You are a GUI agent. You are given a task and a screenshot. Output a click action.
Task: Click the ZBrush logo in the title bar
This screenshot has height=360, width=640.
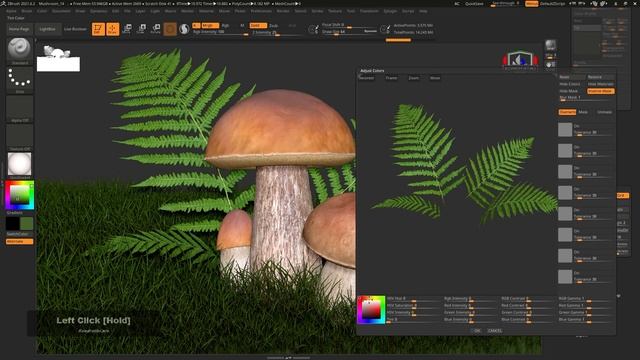coord(3,3)
